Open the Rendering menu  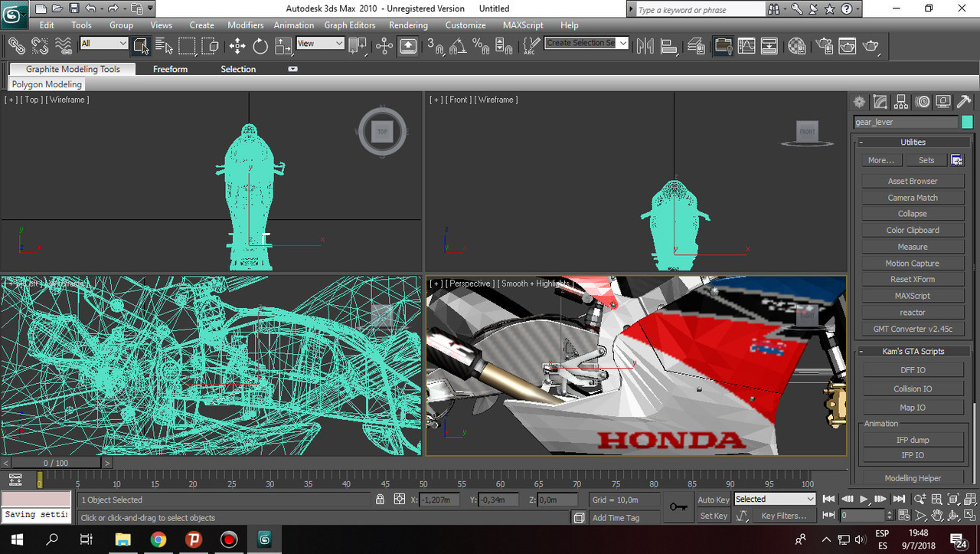coord(408,25)
